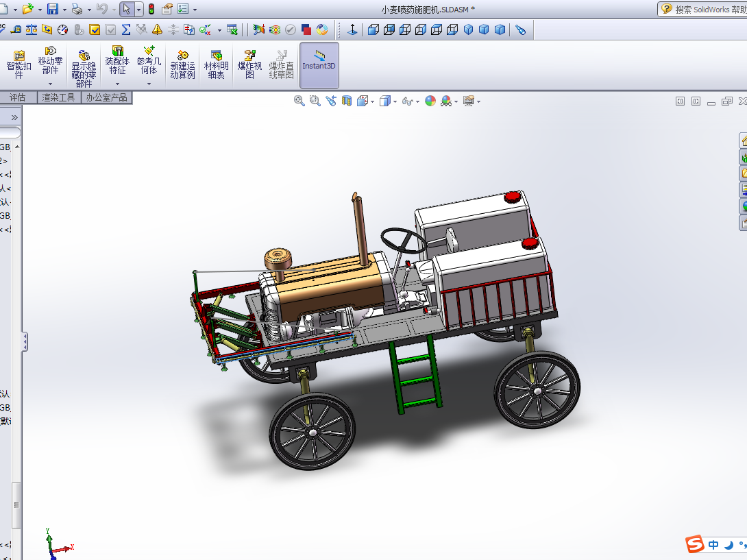Screen dimensions: 747x560
Task: Click Bill of Materials 材料明细表 button
Action: tap(217, 64)
